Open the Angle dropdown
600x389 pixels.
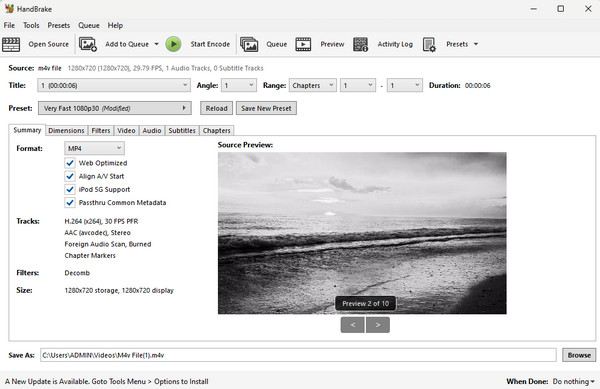tap(239, 85)
